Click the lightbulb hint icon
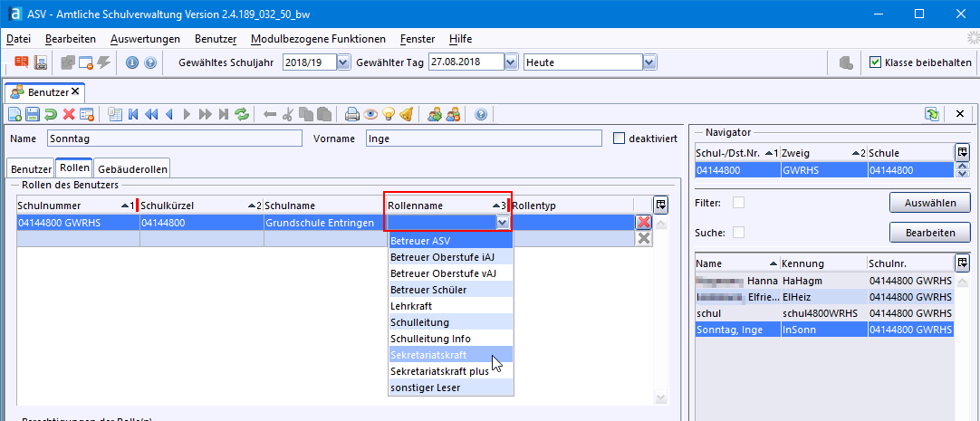This screenshot has height=421, width=980. (x=389, y=114)
